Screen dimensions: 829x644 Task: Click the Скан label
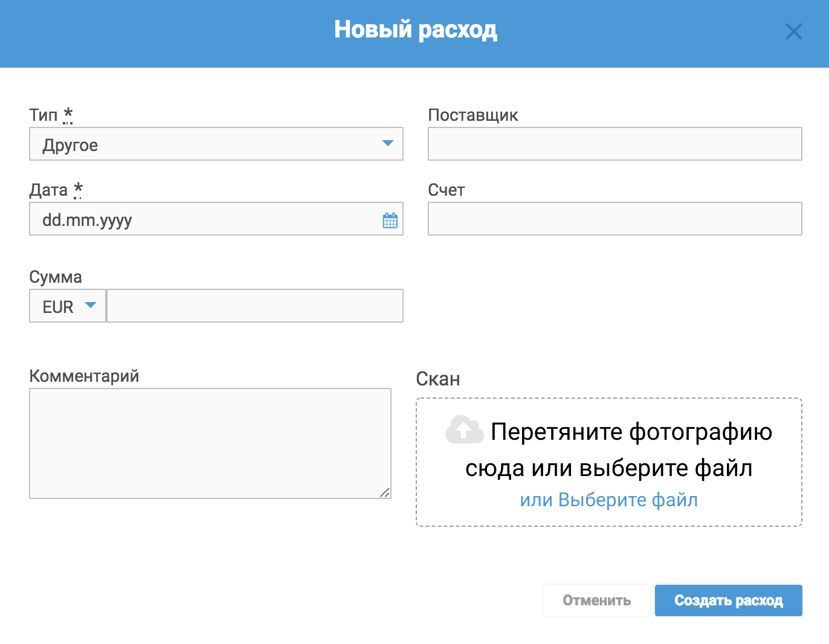tap(438, 379)
